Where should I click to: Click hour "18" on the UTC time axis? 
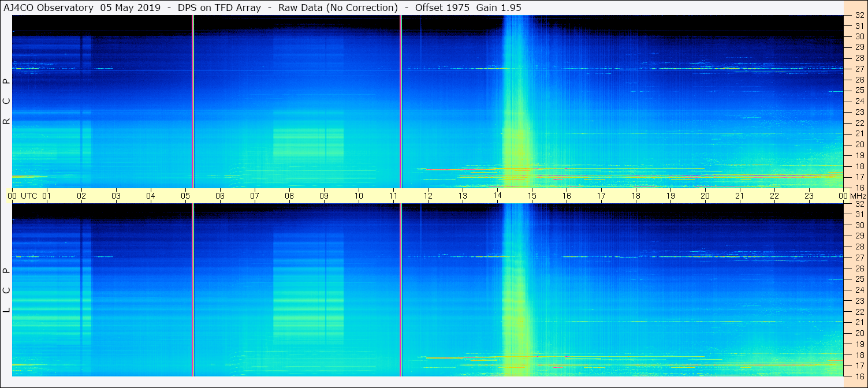pyautogui.click(x=636, y=196)
